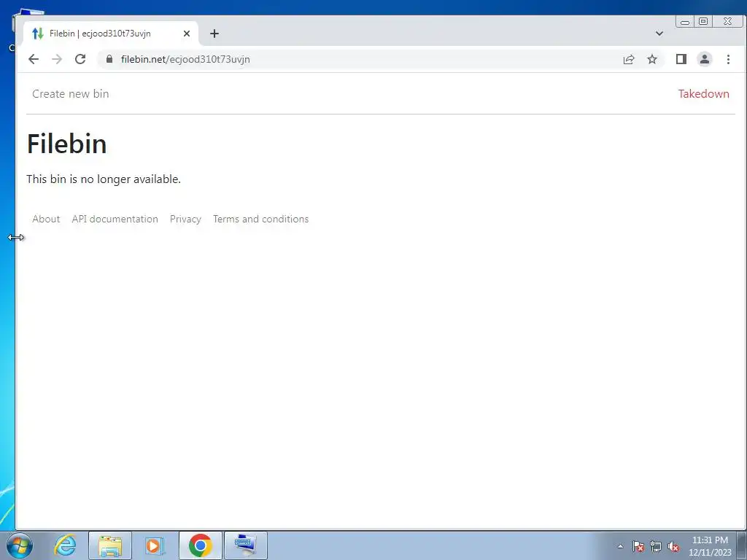The image size is (747, 560).
Task: Open the Privacy footer link
Action: (185, 219)
